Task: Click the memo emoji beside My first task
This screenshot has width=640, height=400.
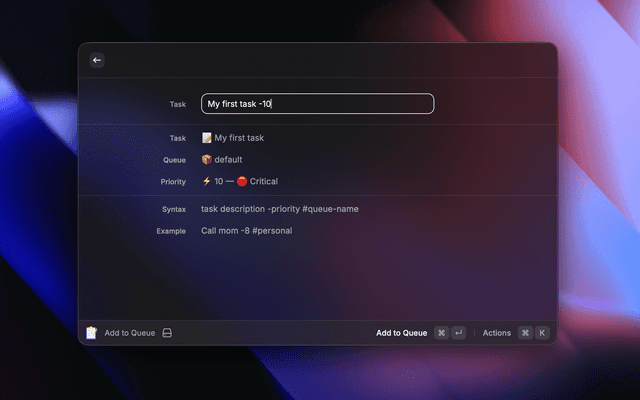Action: click(x=207, y=138)
